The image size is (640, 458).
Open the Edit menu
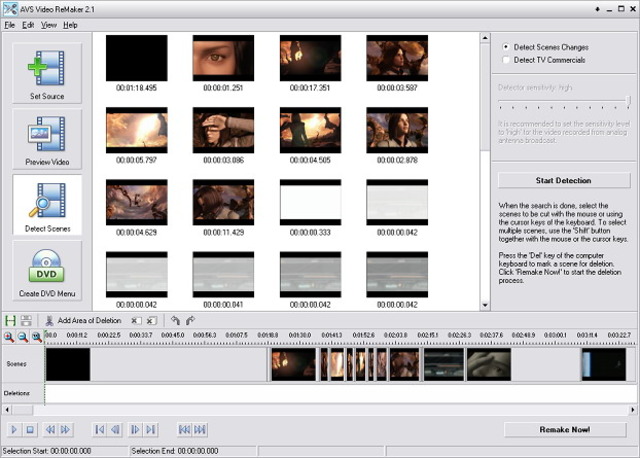point(28,25)
